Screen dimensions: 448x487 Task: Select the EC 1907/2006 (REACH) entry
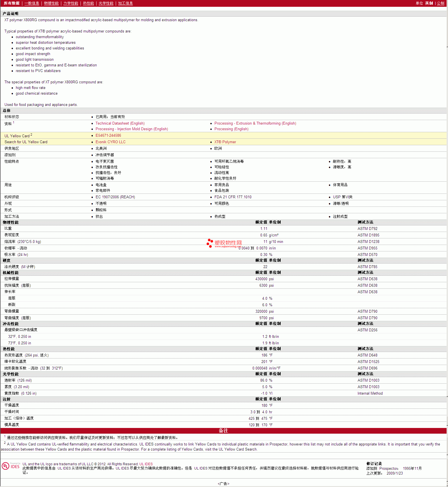[115, 197]
